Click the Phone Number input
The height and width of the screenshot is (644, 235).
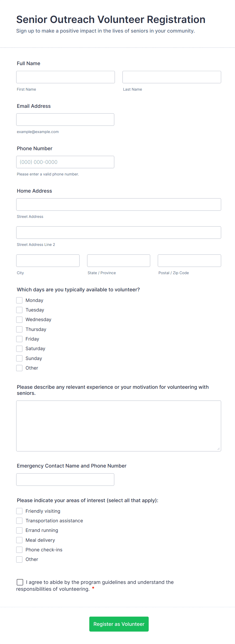pos(65,162)
